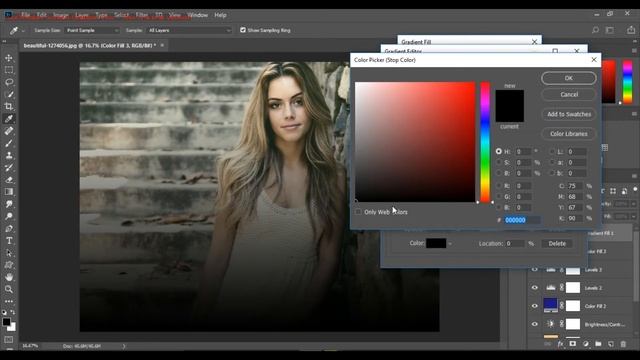Select the Custom Shape tool
This screenshot has width=640, height=360.
[9, 265]
